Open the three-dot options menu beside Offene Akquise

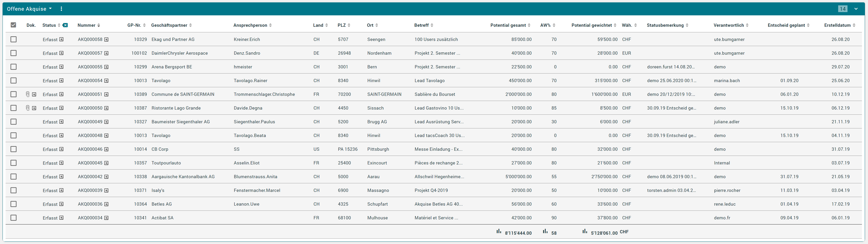(x=61, y=9)
